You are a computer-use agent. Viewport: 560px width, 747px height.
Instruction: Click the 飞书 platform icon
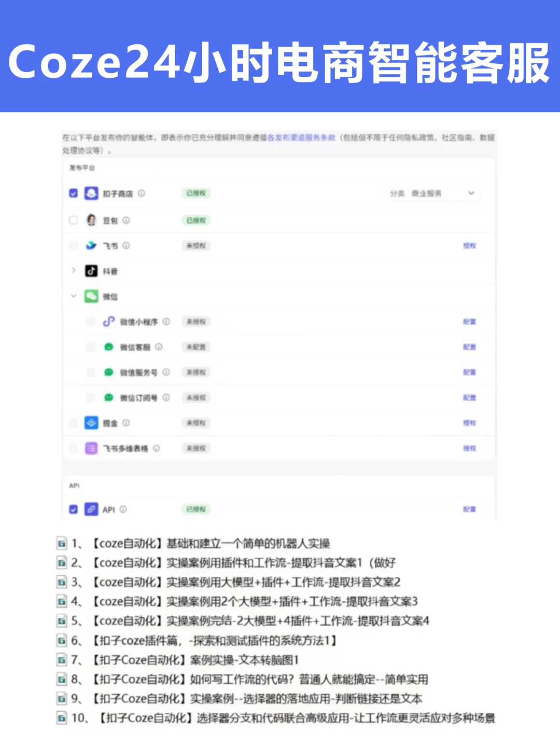coord(91,245)
